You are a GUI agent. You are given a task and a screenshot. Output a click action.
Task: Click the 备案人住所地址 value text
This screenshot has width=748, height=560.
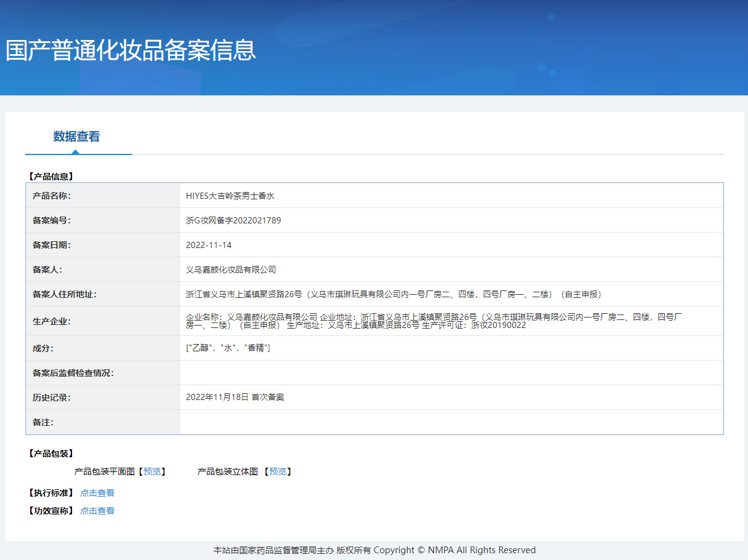pos(394,294)
